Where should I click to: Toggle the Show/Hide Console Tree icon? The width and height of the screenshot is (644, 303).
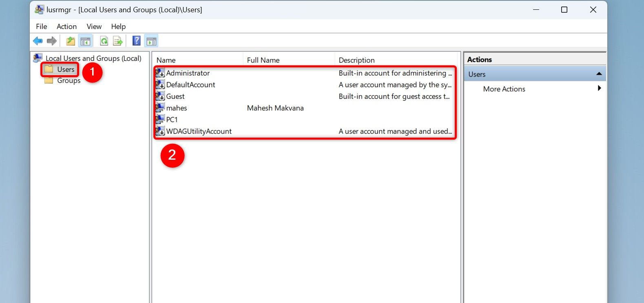pos(85,41)
